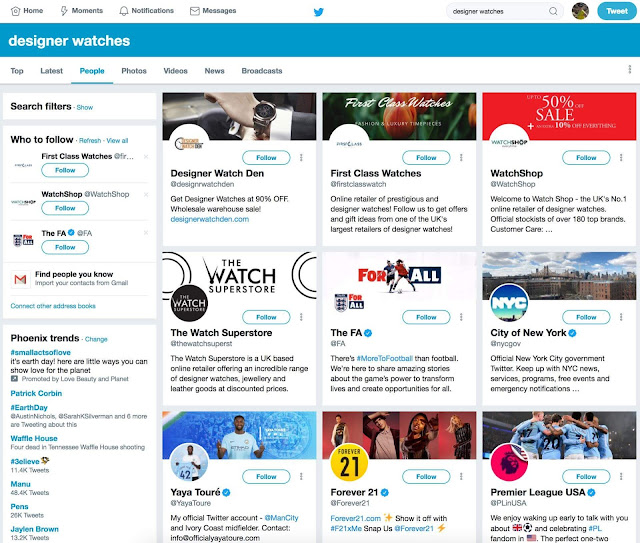This screenshot has width=640, height=543.
Task: Click the NYC profile avatar
Action: (x=509, y=303)
